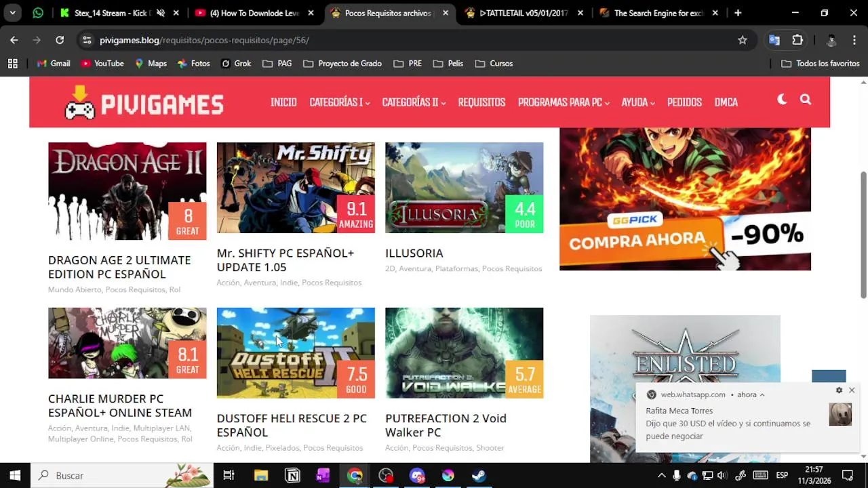868x488 pixels.
Task: Launch OneNote from the taskbar
Action: click(323, 475)
